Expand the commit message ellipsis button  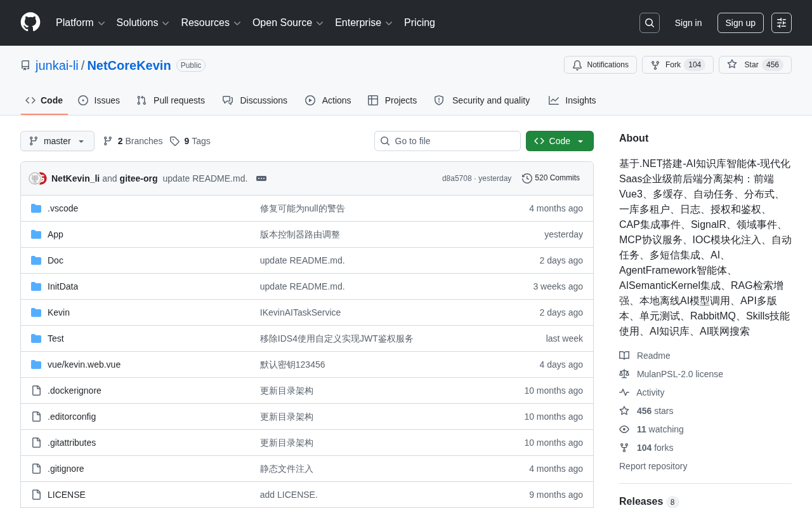click(x=261, y=178)
